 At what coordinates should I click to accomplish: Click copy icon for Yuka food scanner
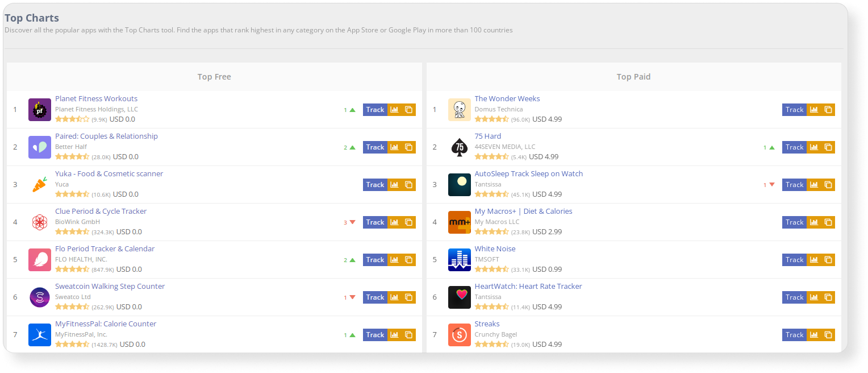408,185
